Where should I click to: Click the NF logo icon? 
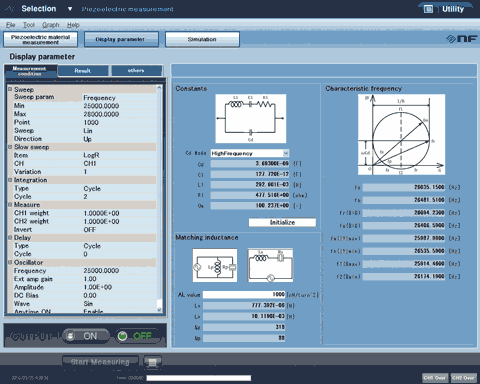click(462, 39)
